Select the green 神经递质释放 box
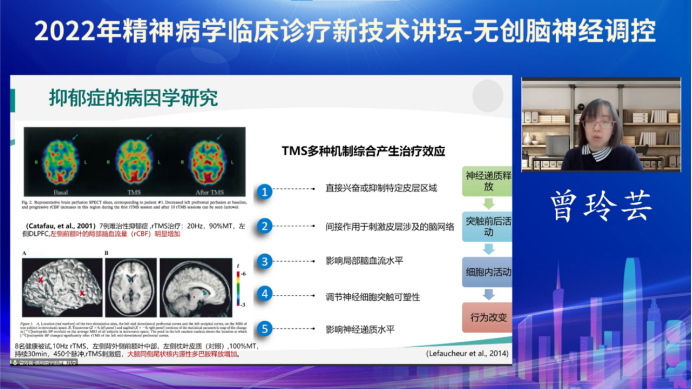Screen dimensions: 692x389 click(487, 181)
